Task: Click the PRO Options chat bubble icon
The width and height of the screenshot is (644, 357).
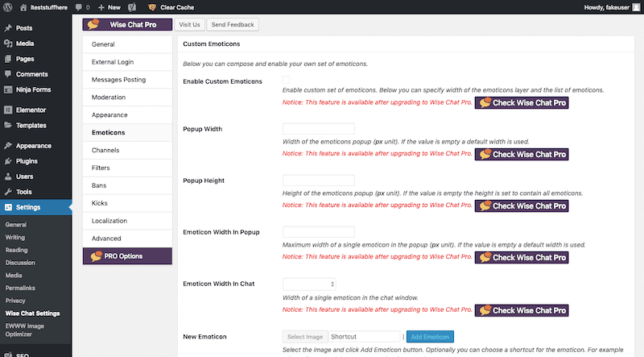Action: (96, 256)
